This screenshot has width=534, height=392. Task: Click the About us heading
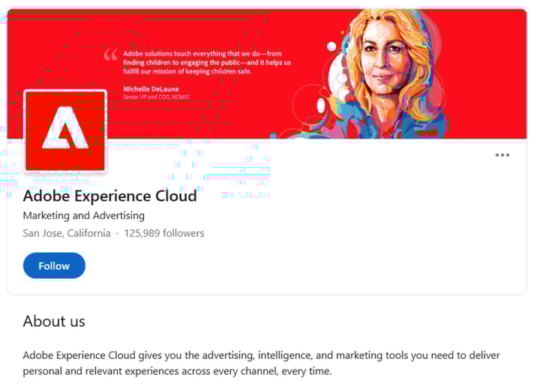click(54, 322)
